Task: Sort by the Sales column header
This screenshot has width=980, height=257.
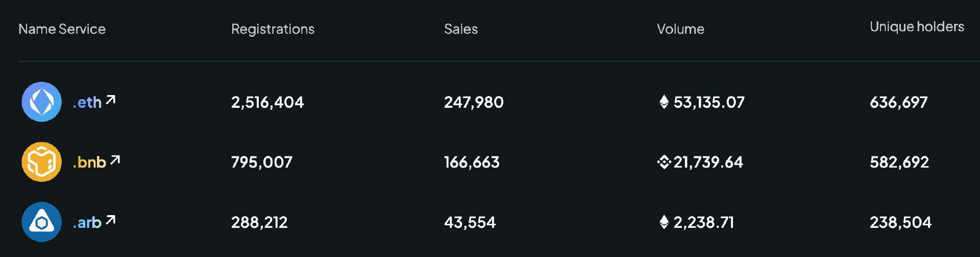Action: tap(461, 29)
